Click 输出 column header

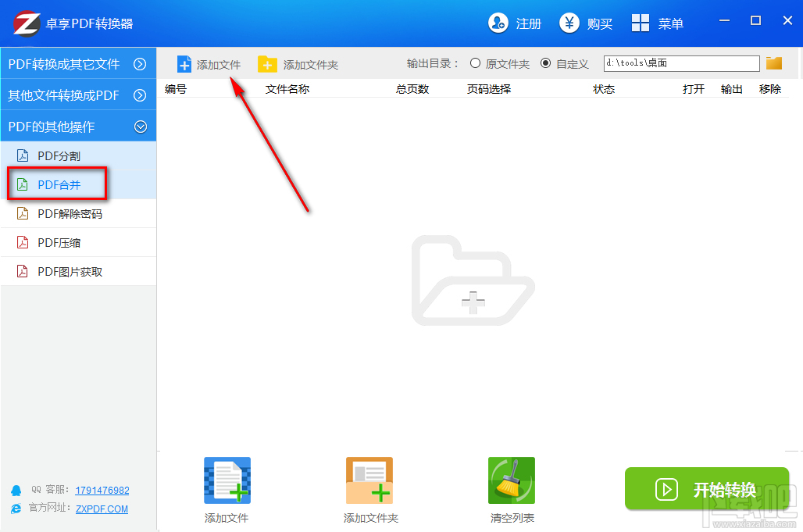tap(732, 89)
